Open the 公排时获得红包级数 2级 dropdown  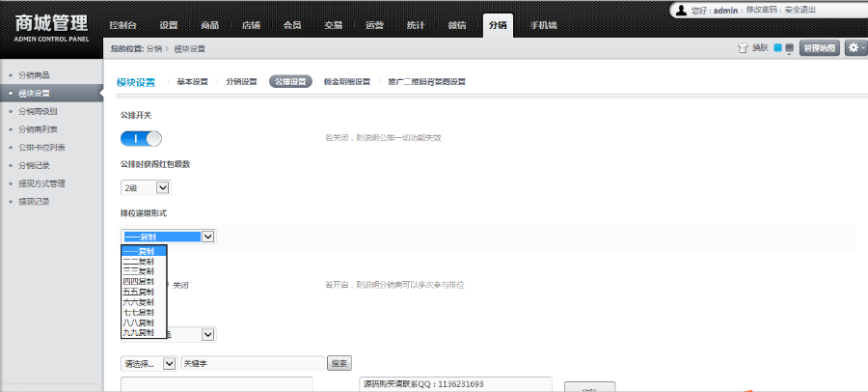point(147,188)
